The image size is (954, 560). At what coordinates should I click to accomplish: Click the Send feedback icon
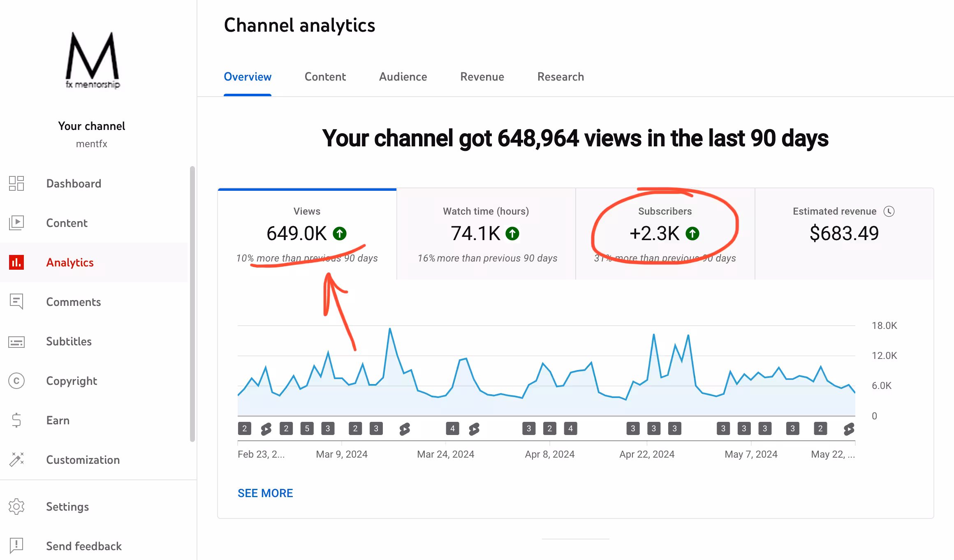point(16,546)
